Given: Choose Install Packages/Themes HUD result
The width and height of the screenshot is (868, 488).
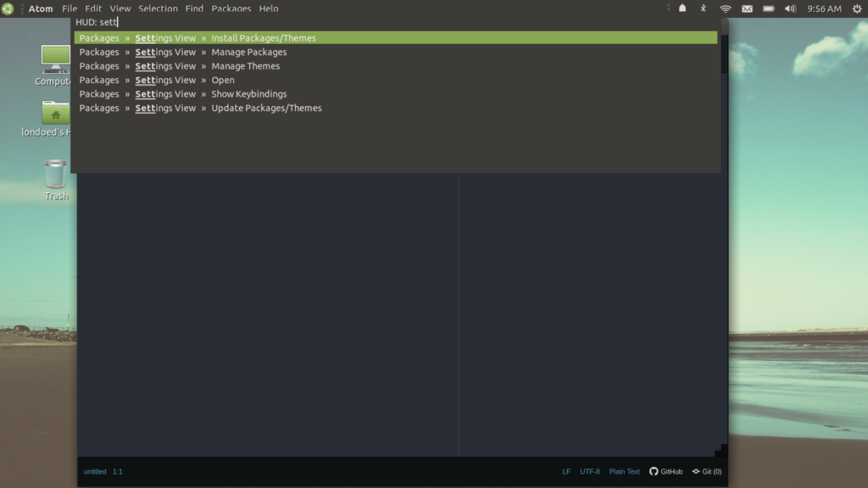Looking at the screenshot, I should pyautogui.click(x=396, y=37).
